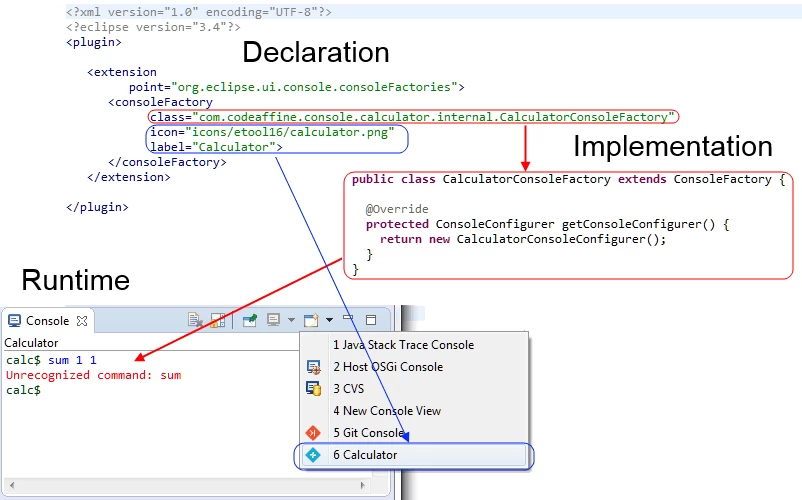Click the Git Console orange diamond icon
The image size is (802, 500).
(x=313, y=433)
